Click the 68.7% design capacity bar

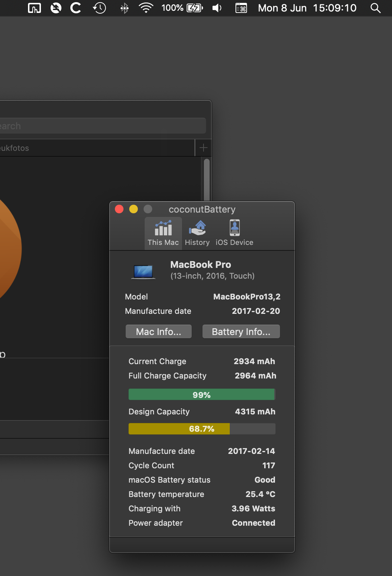[x=202, y=429]
